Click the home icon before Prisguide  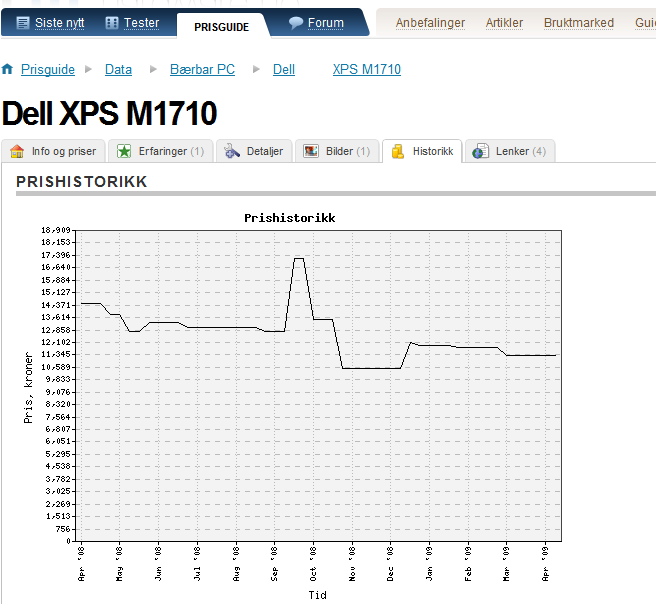[x=8, y=69]
